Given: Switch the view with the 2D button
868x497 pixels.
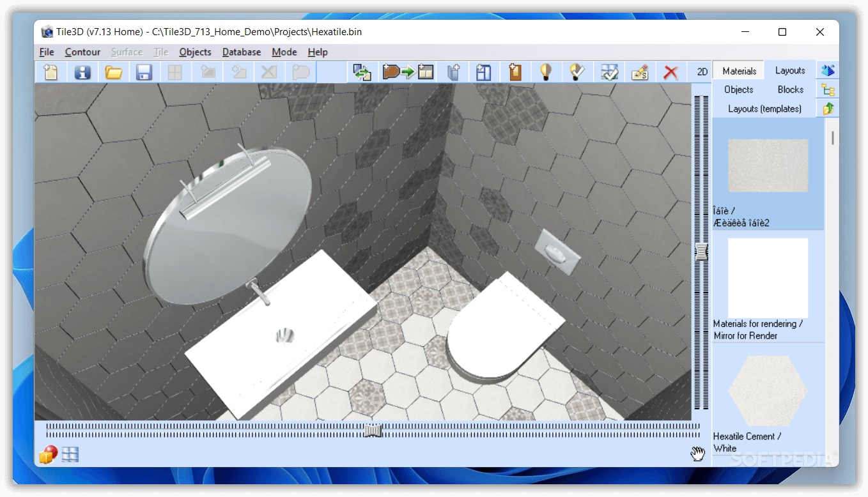Looking at the screenshot, I should pos(702,72).
